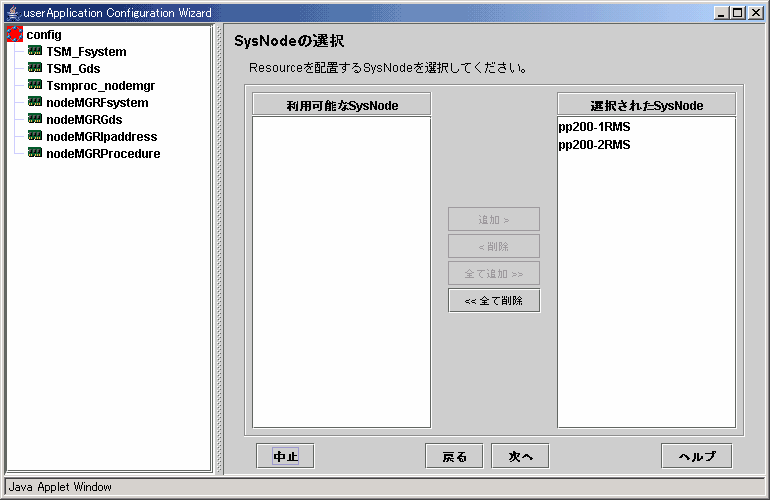
Task: Select the TSM_Fsystem tree node label
Action: tap(86, 52)
